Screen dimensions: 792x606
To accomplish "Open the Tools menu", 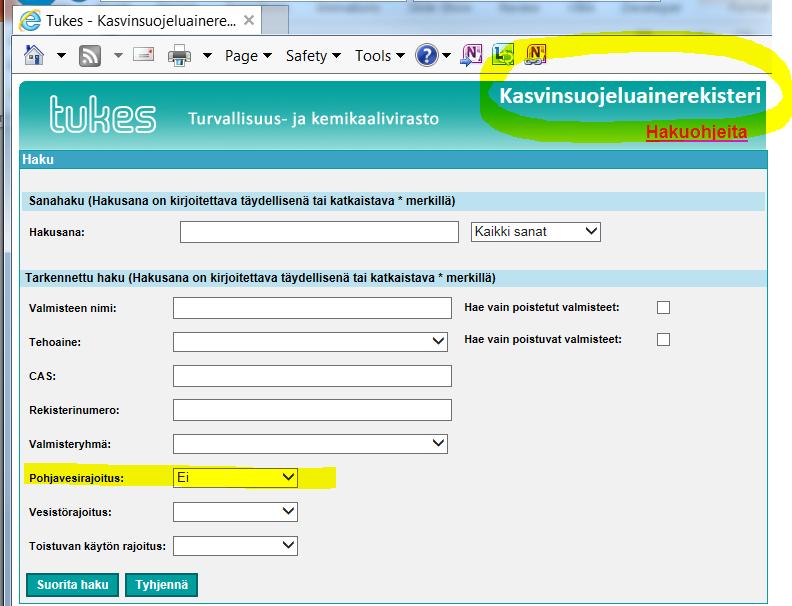I will [380, 56].
